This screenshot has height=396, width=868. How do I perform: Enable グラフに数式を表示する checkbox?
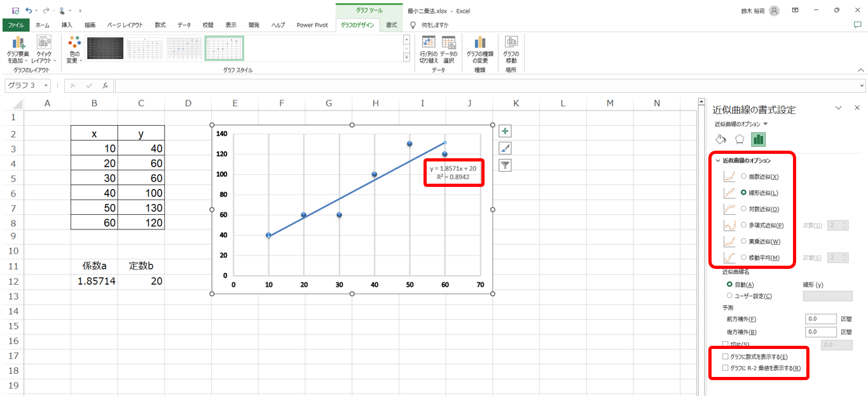point(726,357)
